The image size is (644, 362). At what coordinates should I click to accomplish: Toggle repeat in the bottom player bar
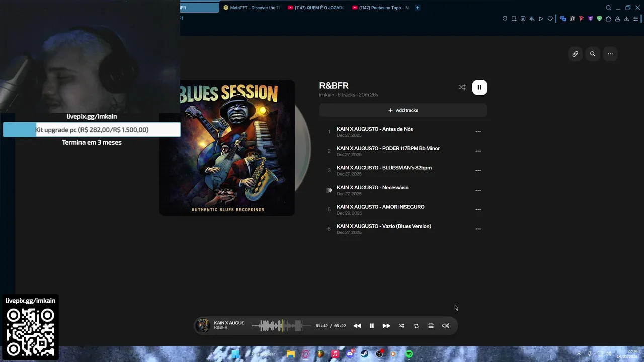tap(416, 326)
